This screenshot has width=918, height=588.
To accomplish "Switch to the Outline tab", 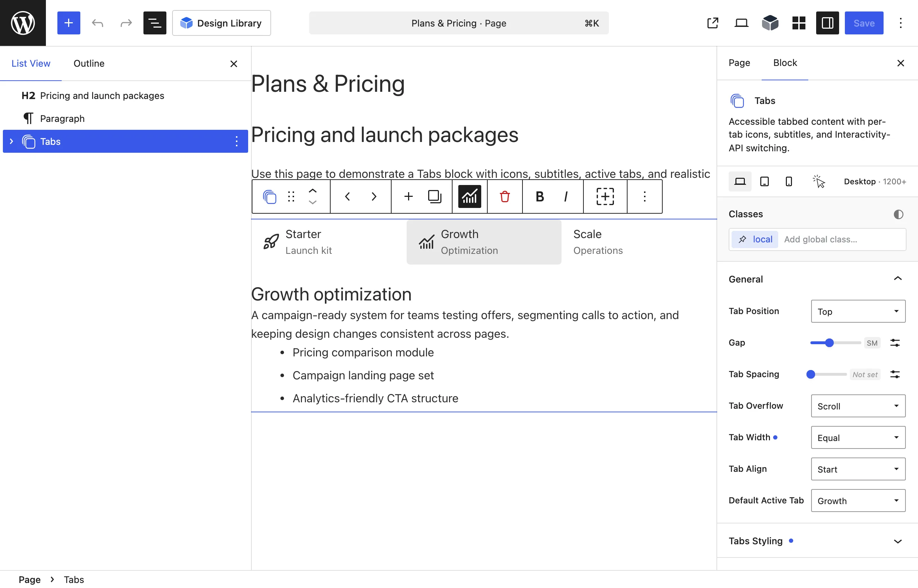I will pyautogui.click(x=89, y=63).
